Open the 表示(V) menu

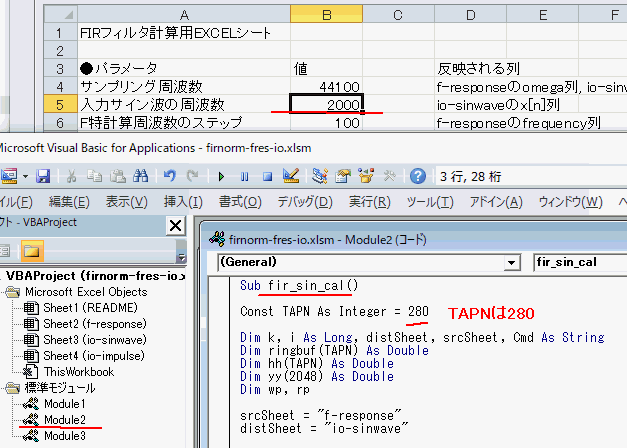coord(126,202)
